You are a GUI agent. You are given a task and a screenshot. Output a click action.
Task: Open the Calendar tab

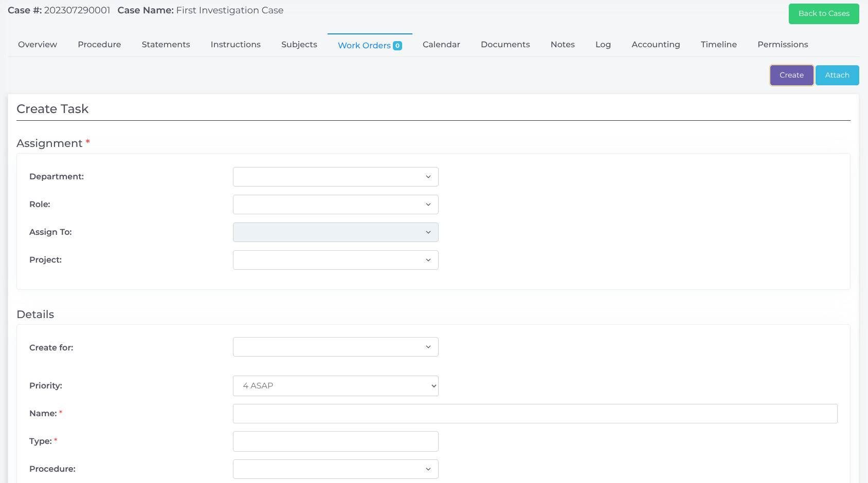point(441,45)
